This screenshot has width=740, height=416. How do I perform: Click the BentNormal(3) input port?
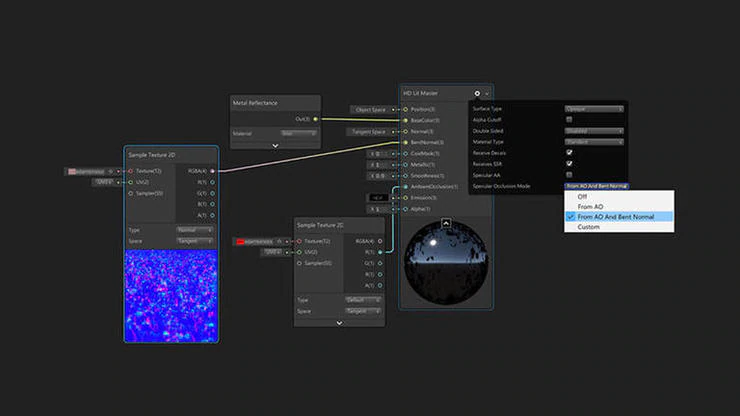405,142
